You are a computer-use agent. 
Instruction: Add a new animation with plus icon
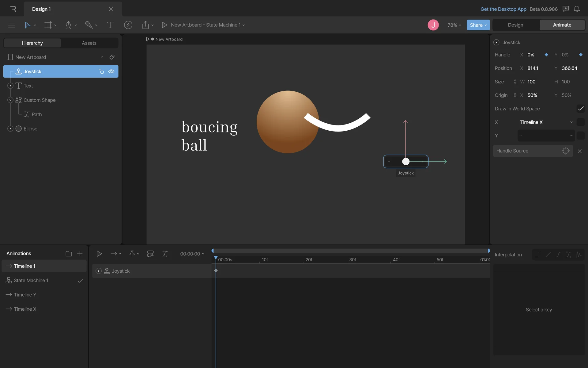coord(80,254)
